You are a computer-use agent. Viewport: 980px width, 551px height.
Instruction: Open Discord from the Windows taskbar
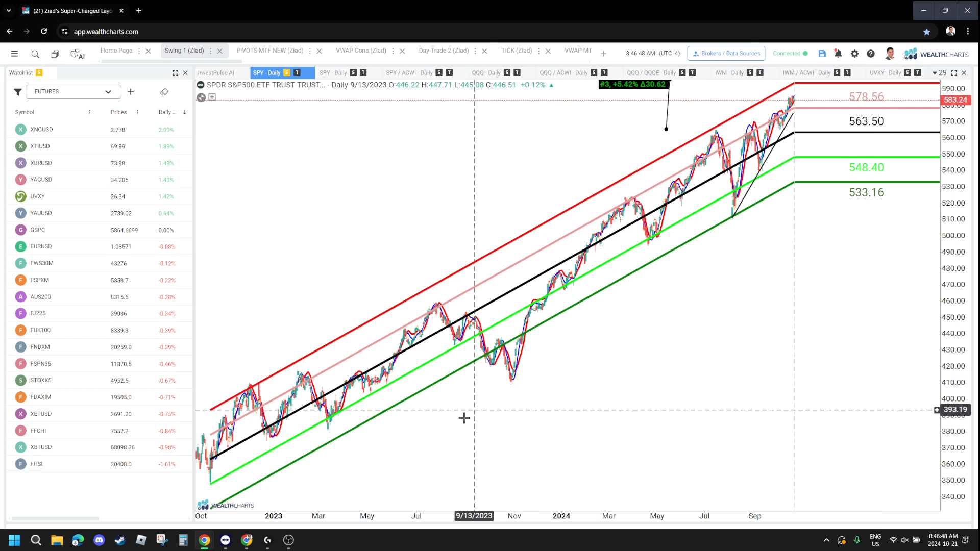(99, 540)
